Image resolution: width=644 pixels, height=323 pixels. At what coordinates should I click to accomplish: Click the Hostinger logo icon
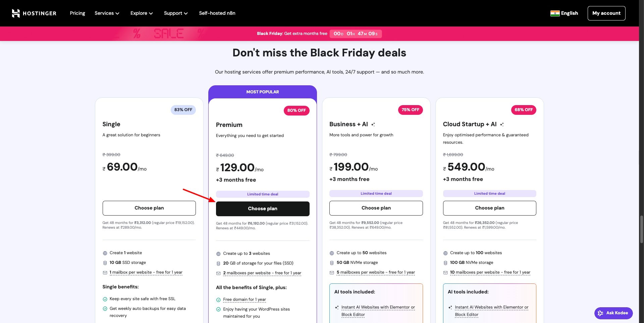click(x=16, y=13)
